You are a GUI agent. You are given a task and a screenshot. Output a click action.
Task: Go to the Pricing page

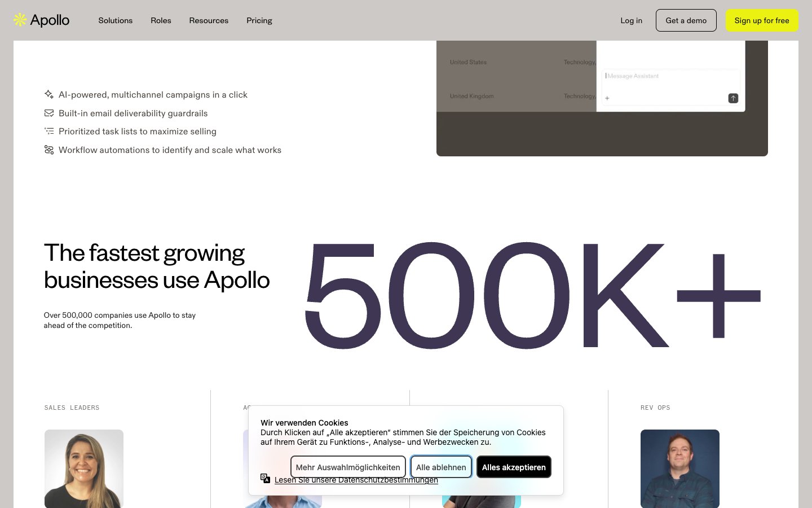259,20
